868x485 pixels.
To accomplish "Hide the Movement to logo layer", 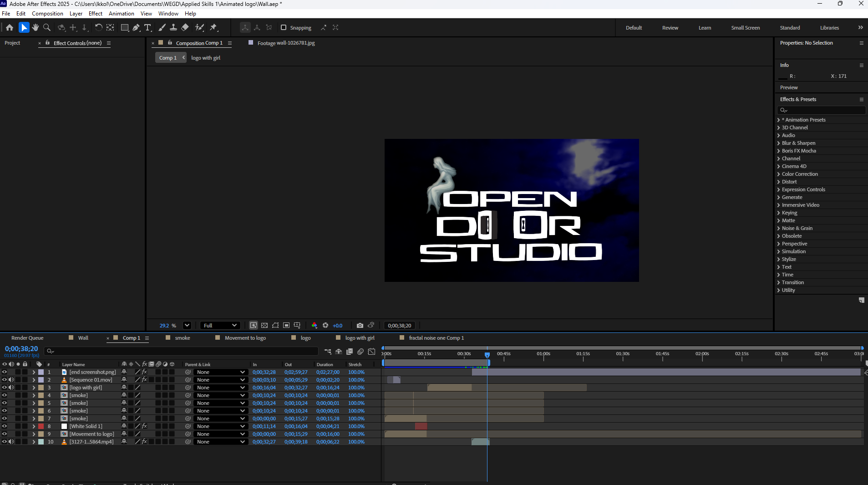I will tap(5, 434).
